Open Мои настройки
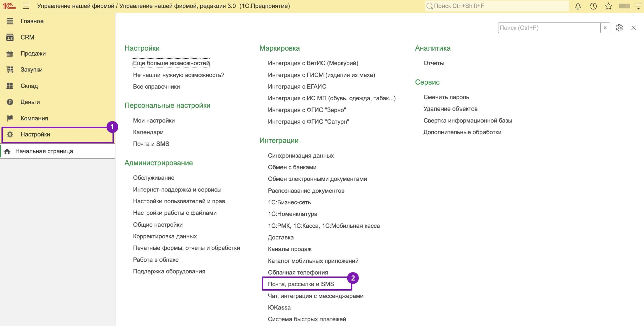The height and width of the screenshot is (326, 644). 154,121
